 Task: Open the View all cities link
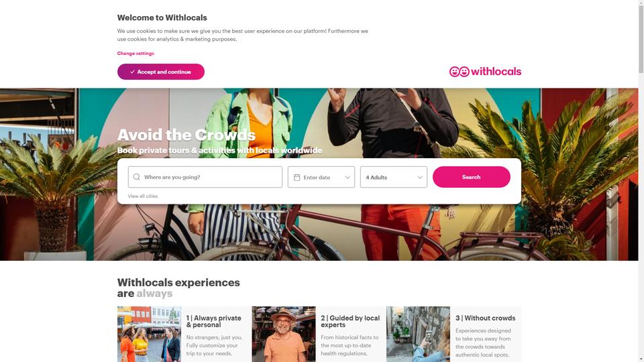pos(142,196)
